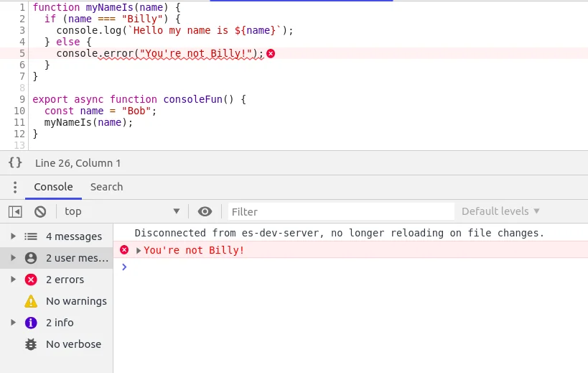Expand the 2 info group
588x373 pixels.
13,323
